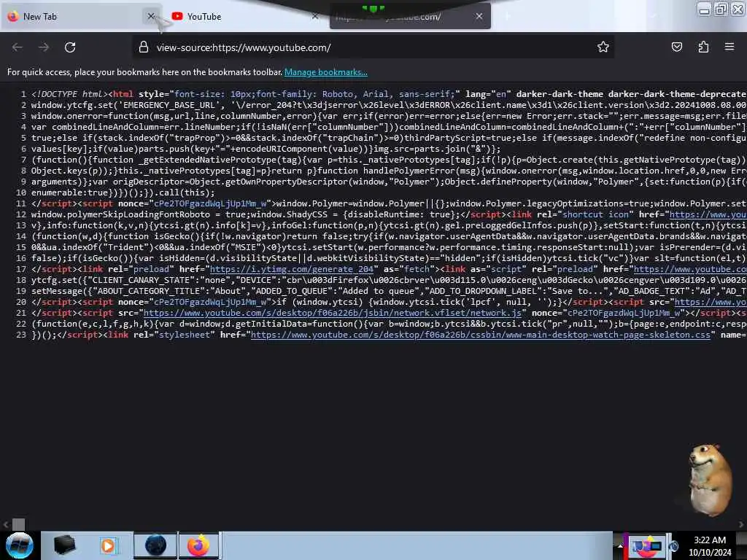Go forward one page
The width and height of the screenshot is (747, 560).
tap(44, 47)
